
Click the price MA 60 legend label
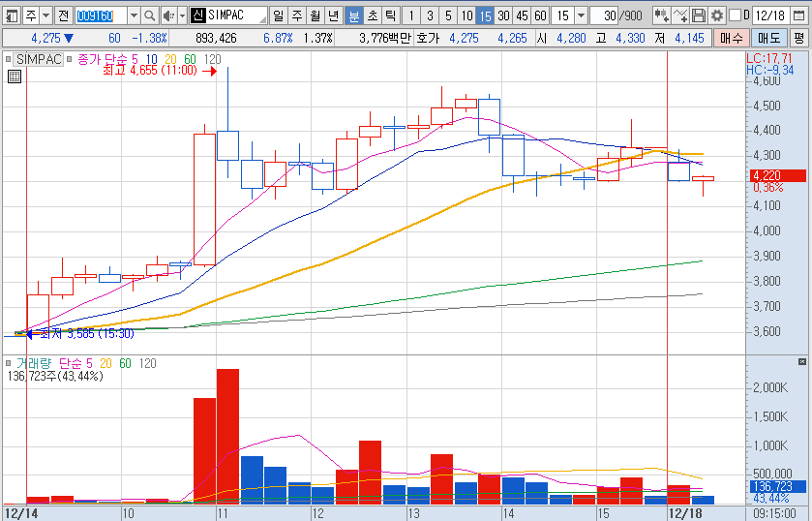190,59
